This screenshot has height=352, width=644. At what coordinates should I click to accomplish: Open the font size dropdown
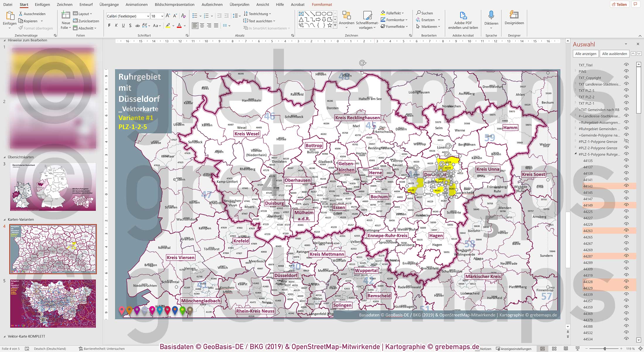click(162, 16)
